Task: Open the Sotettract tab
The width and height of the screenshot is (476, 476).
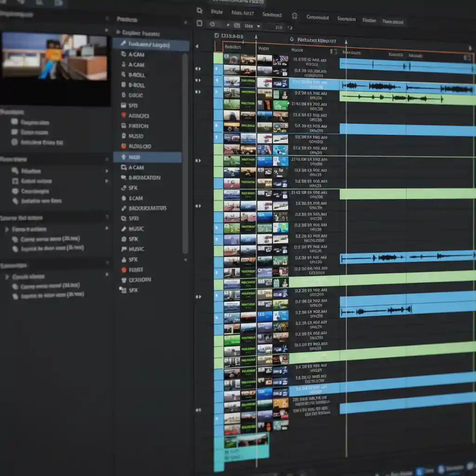Action: [x=271, y=14]
